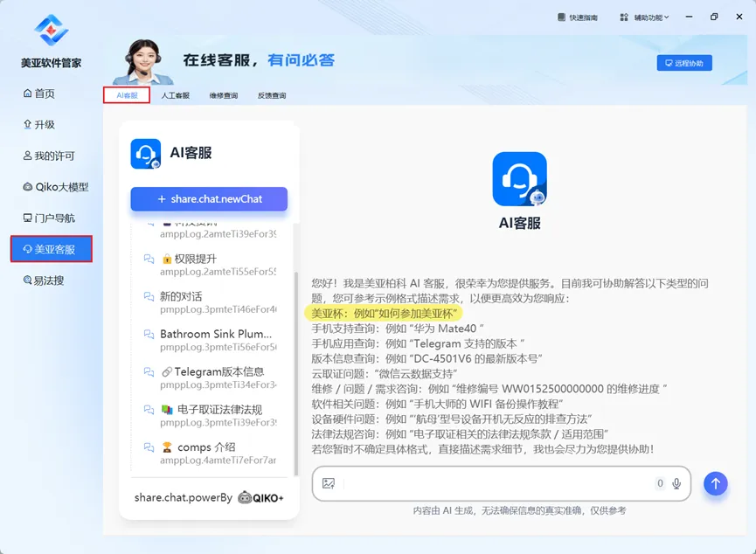
Task: Expand the 辅助功能 dropdown menu
Action: tap(645, 17)
